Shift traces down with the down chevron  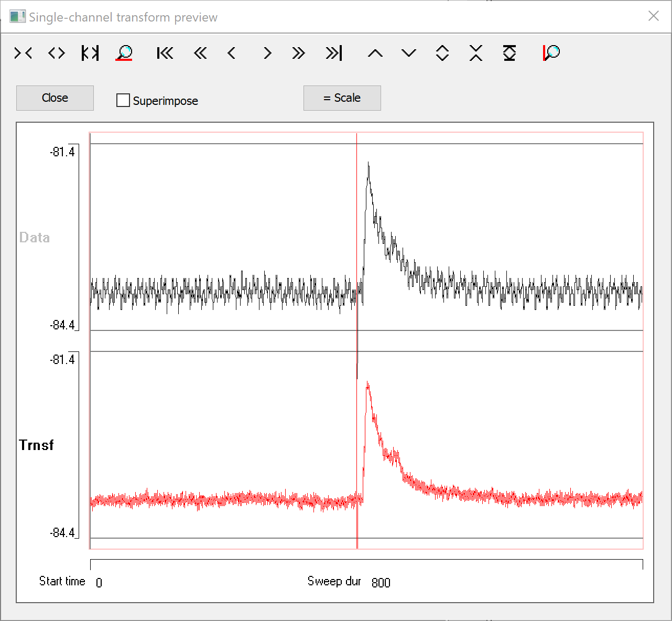(409, 53)
